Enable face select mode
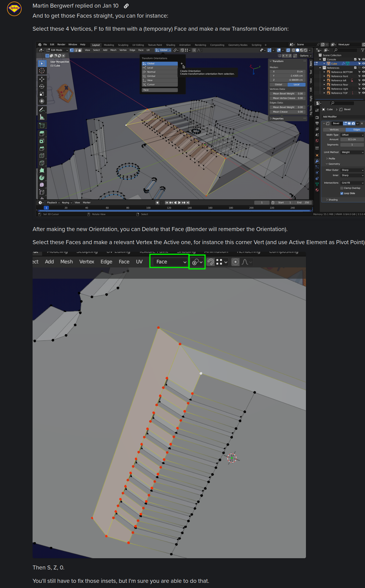This screenshot has width=365, height=588. point(80,50)
